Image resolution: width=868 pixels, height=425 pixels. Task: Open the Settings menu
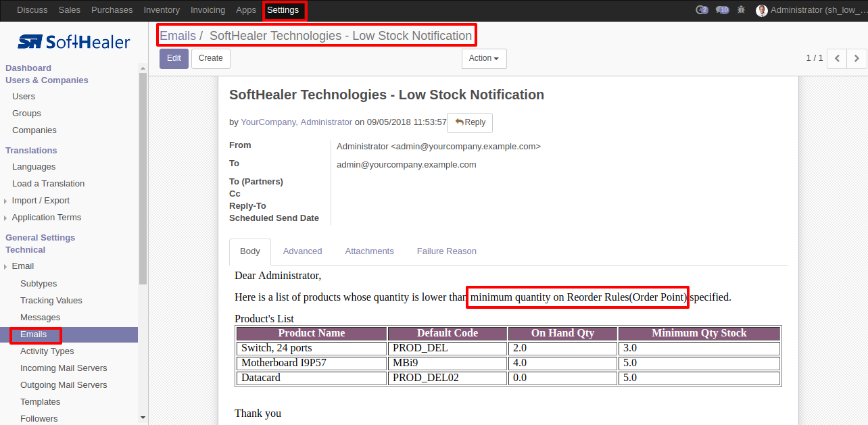click(283, 10)
